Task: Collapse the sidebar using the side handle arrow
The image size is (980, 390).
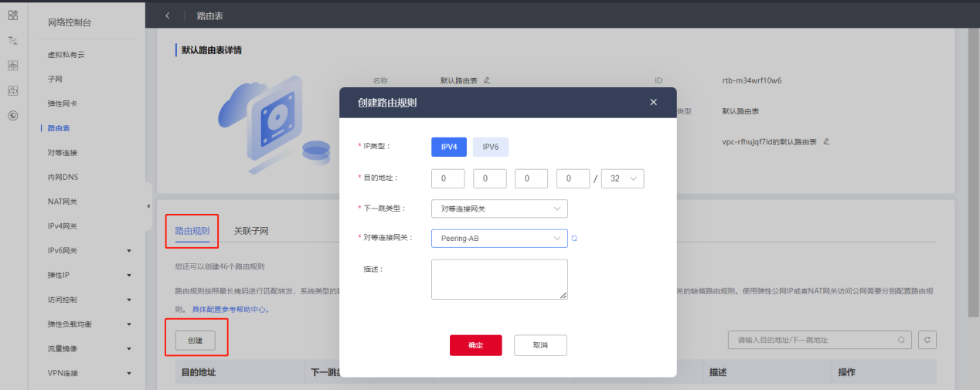Action: (x=148, y=206)
